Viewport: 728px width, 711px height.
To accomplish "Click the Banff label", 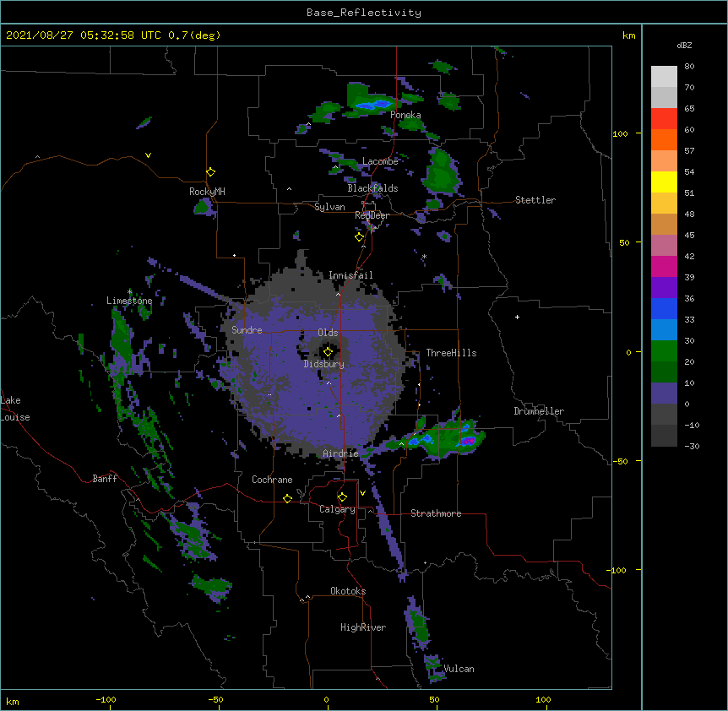I will point(105,479).
